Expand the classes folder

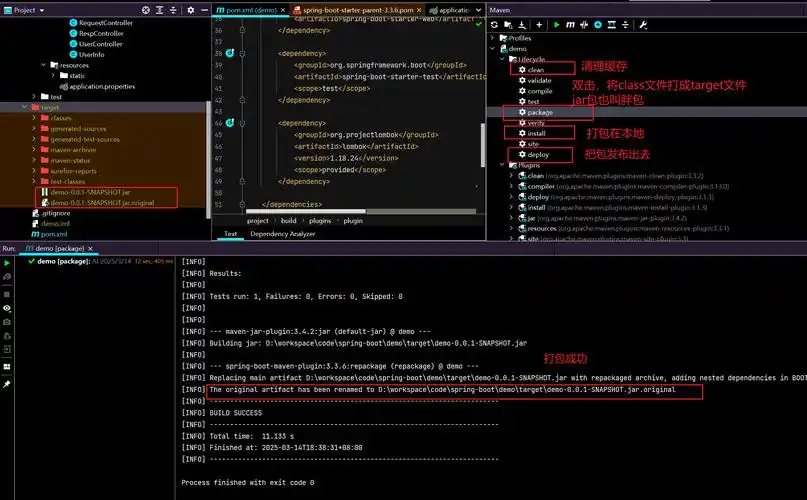34,118
